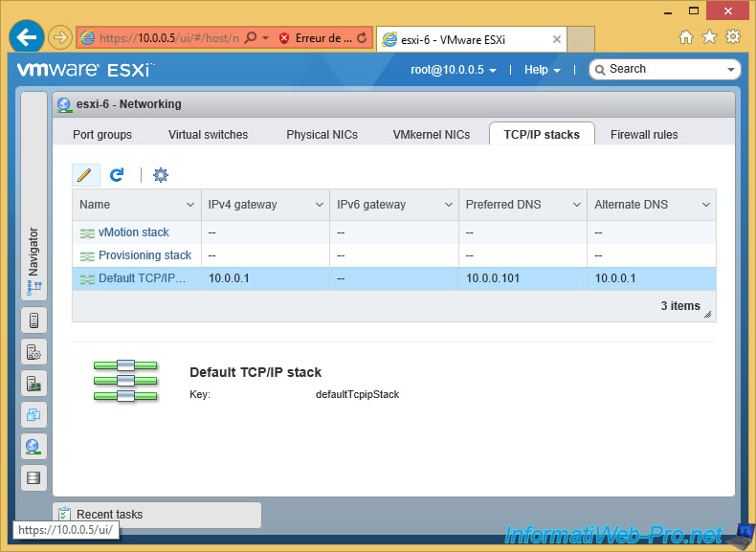The height and width of the screenshot is (552, 756).
Task: Click the address bar reload icon
Action: (x=362, y=37)
